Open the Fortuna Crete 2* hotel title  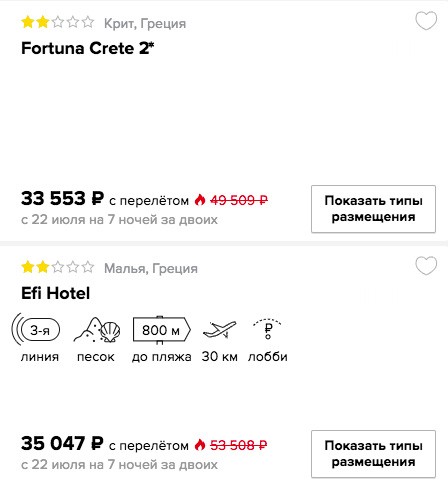(x=87, y=48)
